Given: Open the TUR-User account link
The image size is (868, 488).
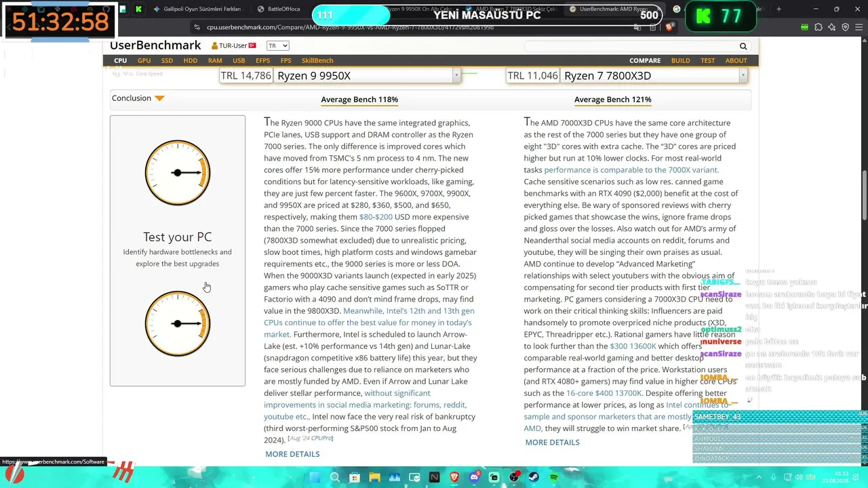Looking at the screenshot, I should [233, 45].
